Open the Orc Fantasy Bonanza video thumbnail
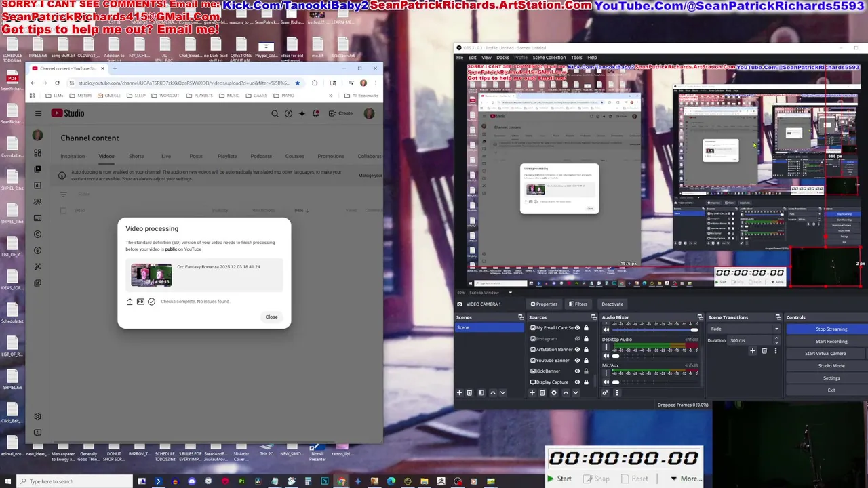The width and height of the screenshot is (868, 488). [151, 275]
